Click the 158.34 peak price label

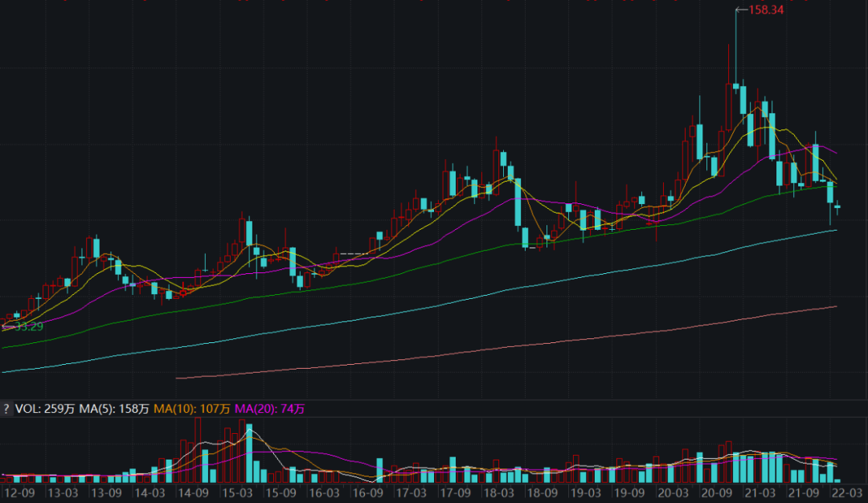(766, 10)
